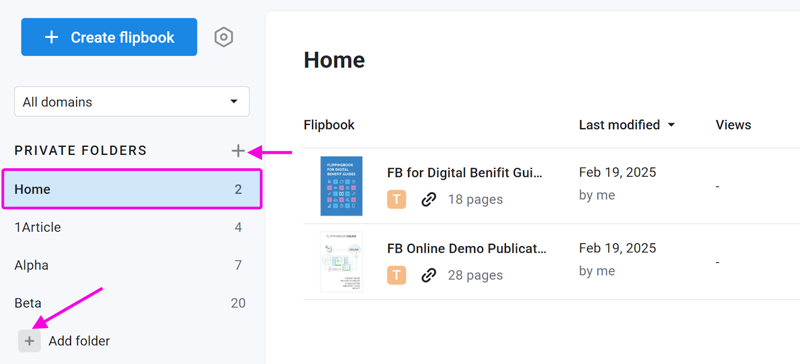Click the Create flipbook button
This screenshot has width=800, height=364.
click(x=109, y=37)
